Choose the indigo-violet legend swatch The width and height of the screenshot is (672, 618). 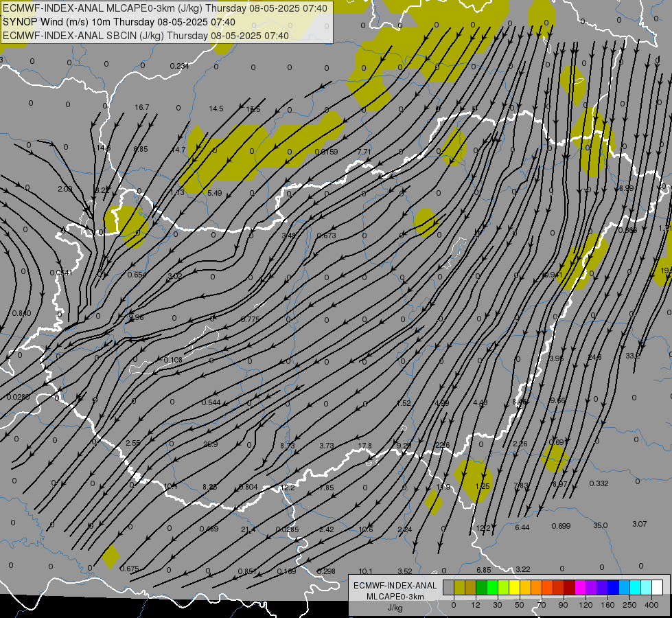click(602, 588)
